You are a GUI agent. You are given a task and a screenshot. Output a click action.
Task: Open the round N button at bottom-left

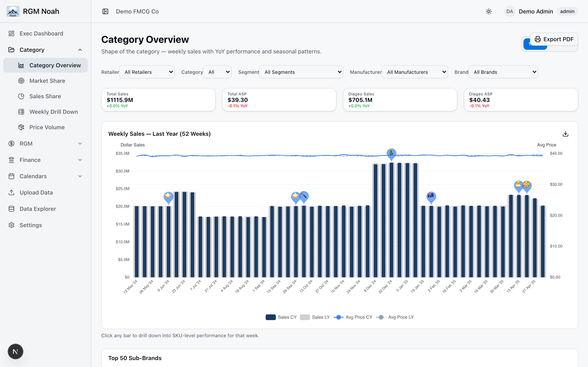(15, 351)
